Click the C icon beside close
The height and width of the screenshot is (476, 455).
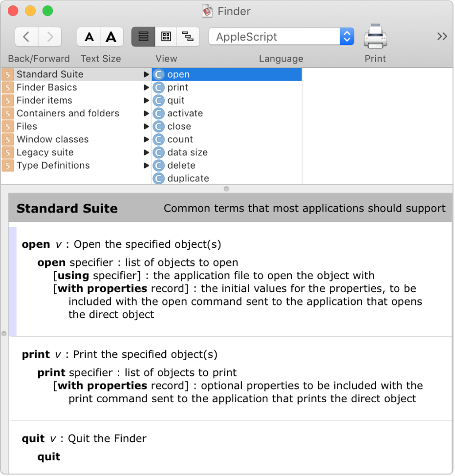coord(158,126)
